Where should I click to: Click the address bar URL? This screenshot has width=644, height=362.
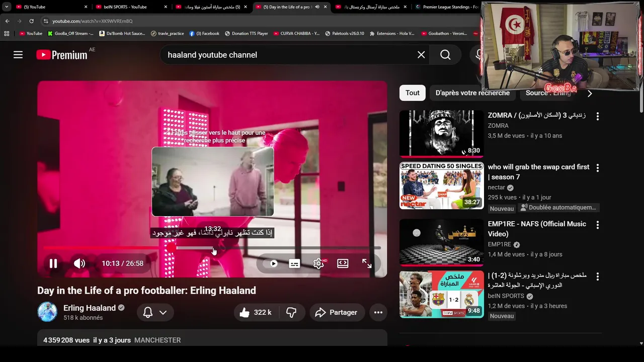(x=93, y=21)
